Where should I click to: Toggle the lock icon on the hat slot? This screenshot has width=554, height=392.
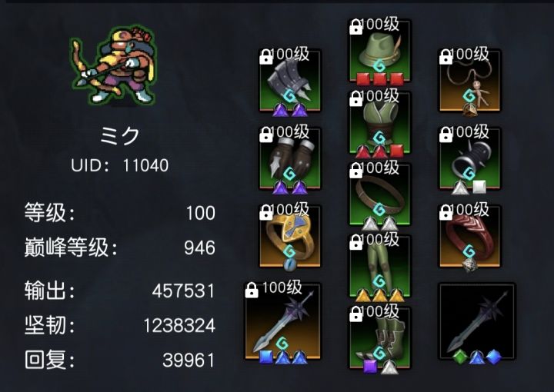point(355,27)
